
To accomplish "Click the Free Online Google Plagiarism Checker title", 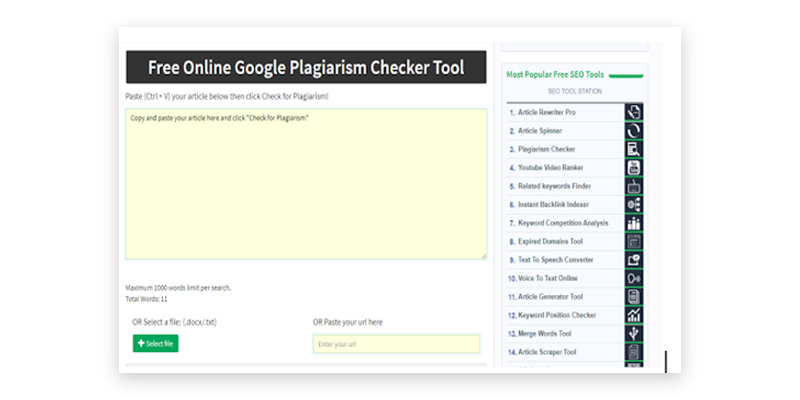I will tap(306, 67).
